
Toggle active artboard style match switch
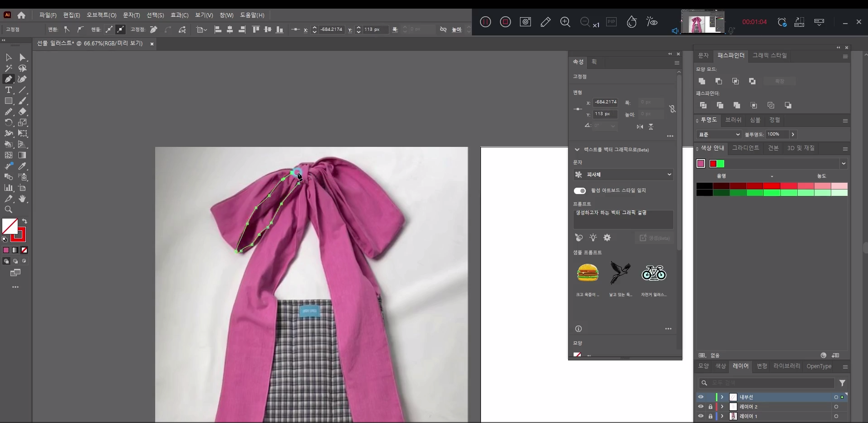click(580, 190)
